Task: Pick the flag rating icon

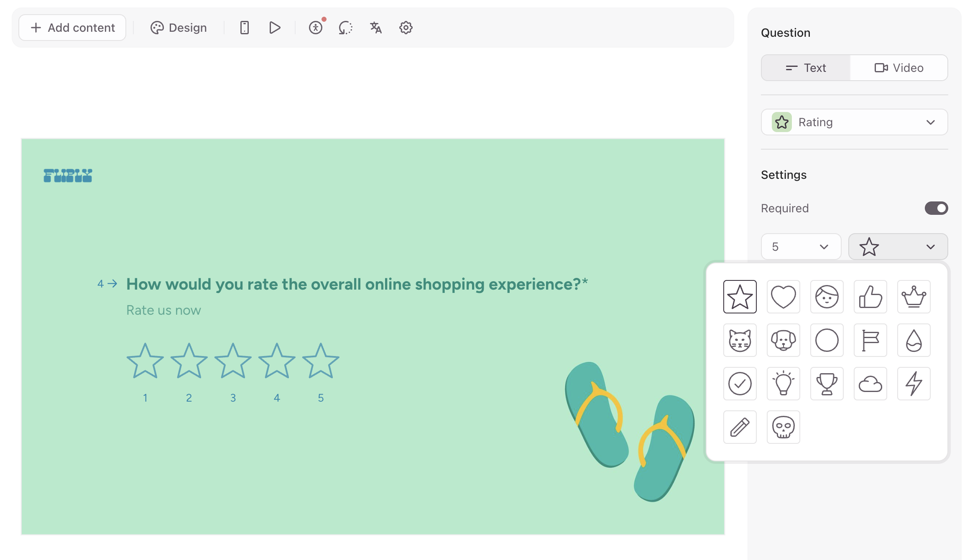Action: pyautogui.click(x=870, y=340)
